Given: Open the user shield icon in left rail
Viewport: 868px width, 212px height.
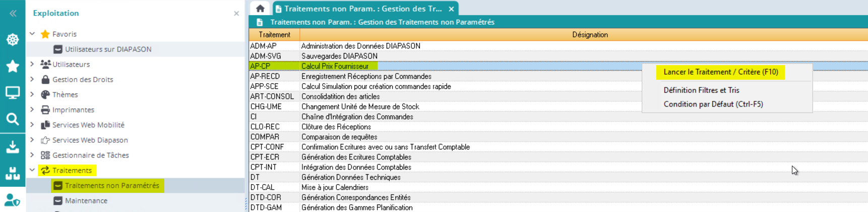Looking at the screenshot, I should click(13, 200).
